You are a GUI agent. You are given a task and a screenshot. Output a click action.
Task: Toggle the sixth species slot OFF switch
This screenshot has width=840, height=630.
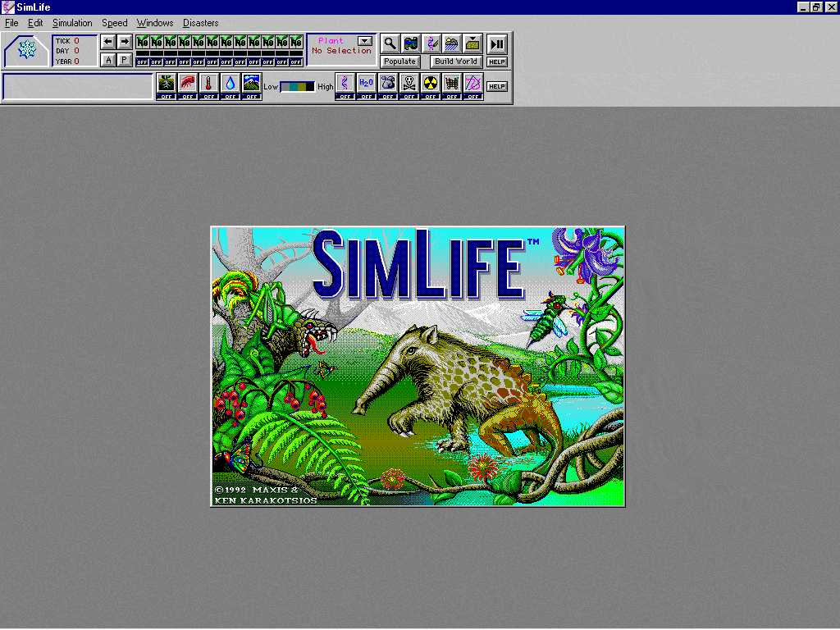[212, 62]
